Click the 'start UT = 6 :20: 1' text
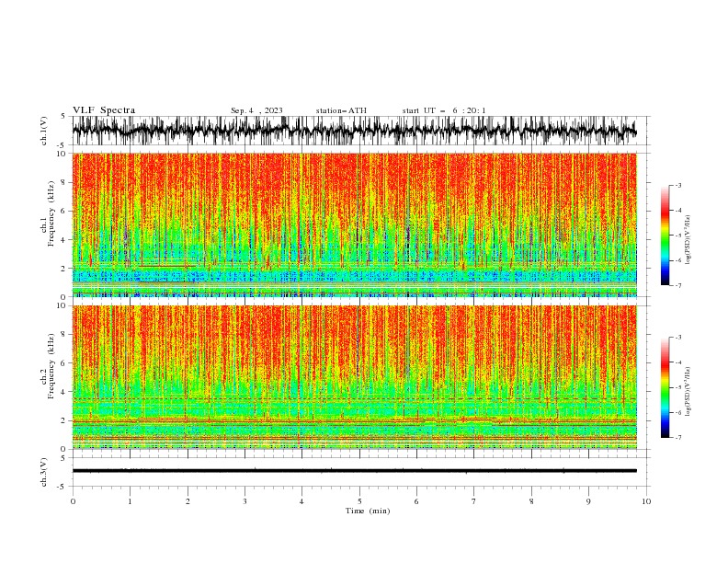728x563 pixels. click(444, 110)
